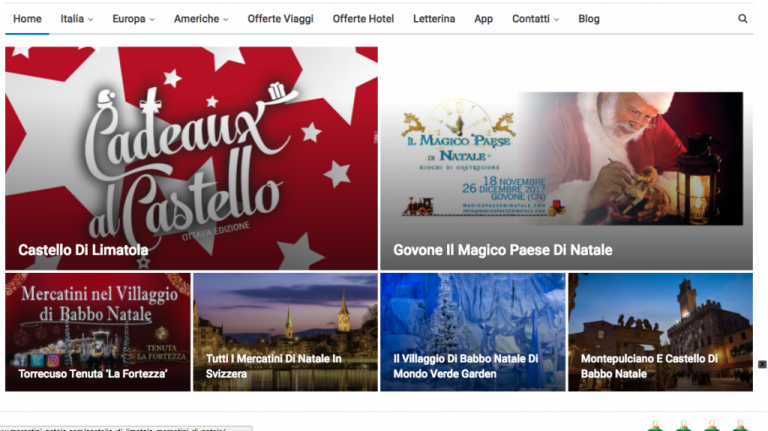Open Govone Il Magico Paese Di Natale
This screenshot has height=431, width=768.
pos(503,250)
